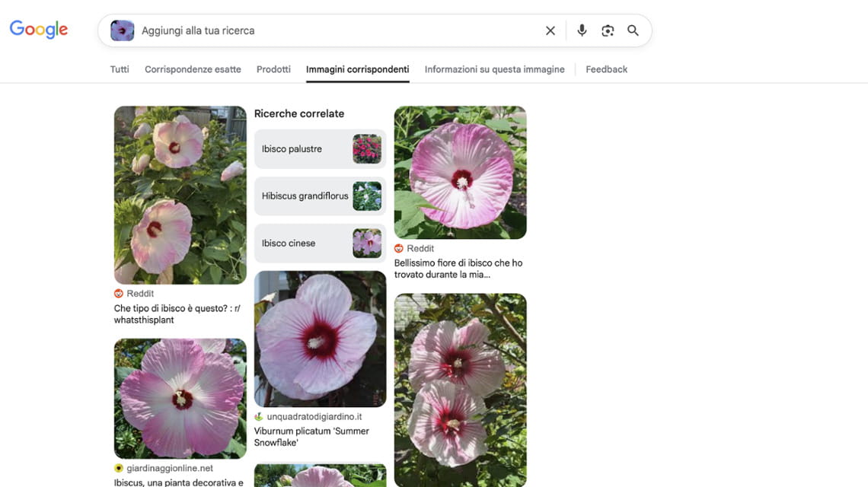Click the Reddit source icon on top result
Viewport: 868px width, 487px height.
[119, 293]
